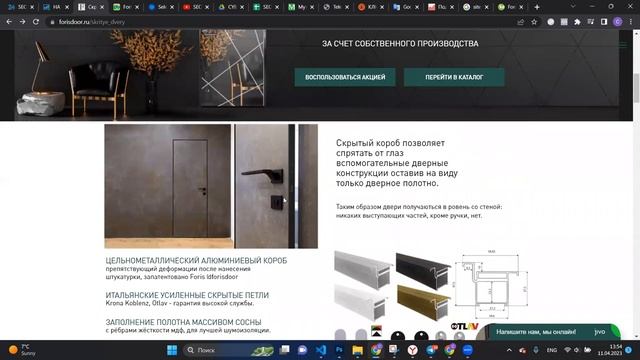The width and height of the screenshot is (640, 360).
Task: Close the active Скр tab
Action: click(102, 7)
